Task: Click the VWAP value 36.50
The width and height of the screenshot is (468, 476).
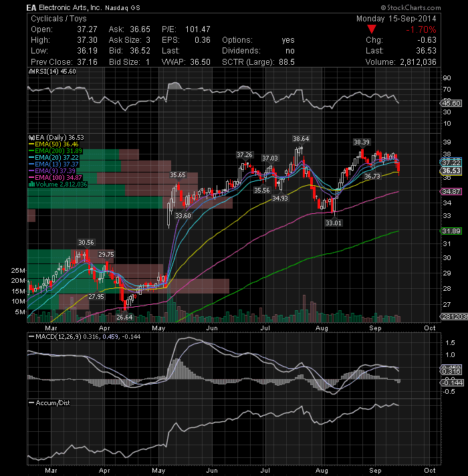Action: [200, 62]
